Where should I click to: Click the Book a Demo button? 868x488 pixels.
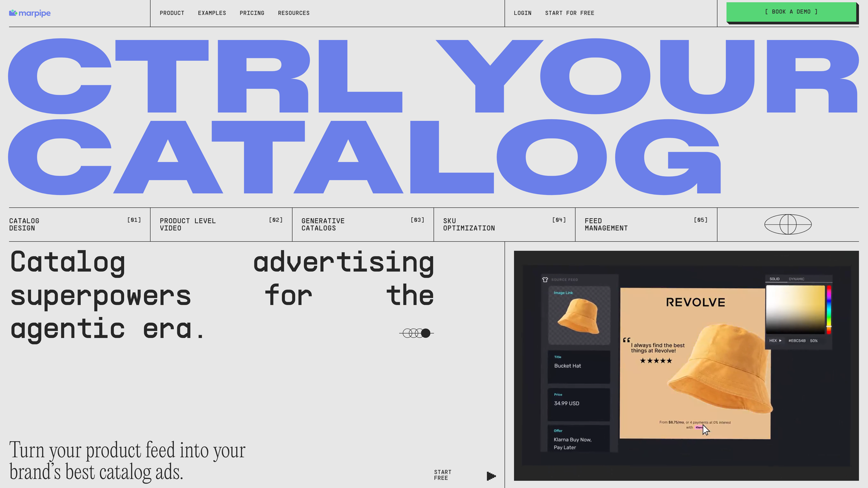792,12
